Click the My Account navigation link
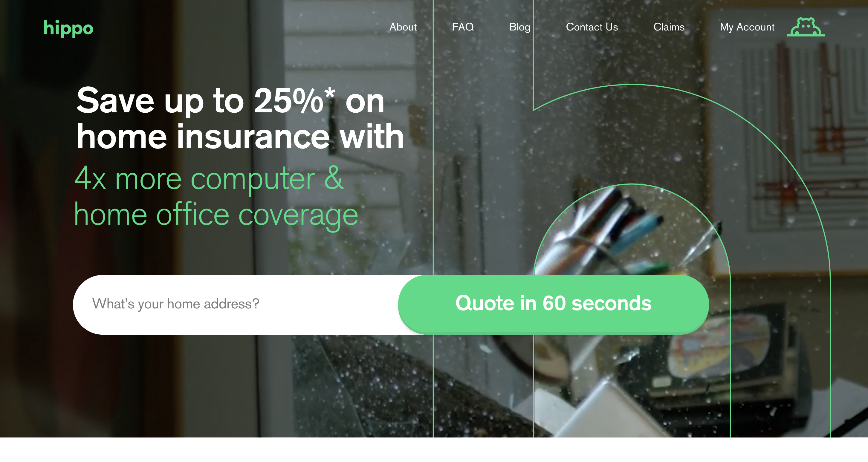The image size is (868, 462). pos(746,27)
